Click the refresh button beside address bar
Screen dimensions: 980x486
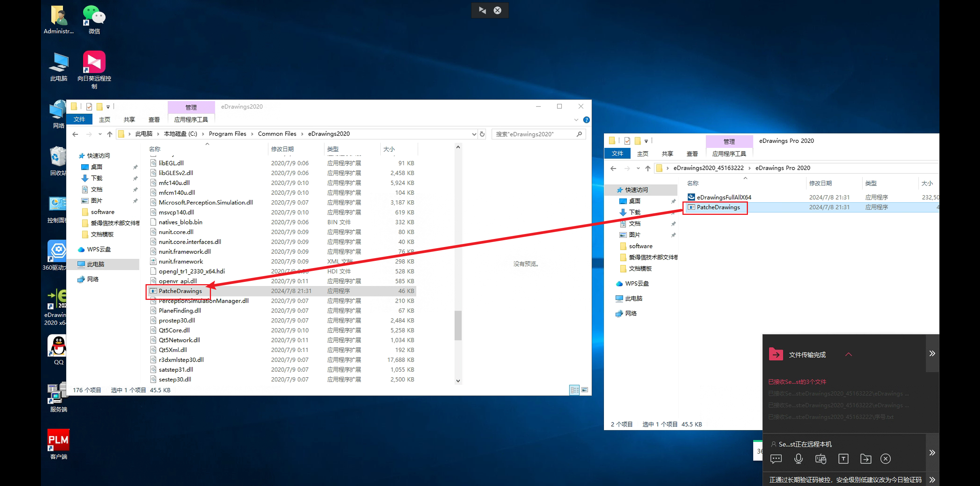482,134
